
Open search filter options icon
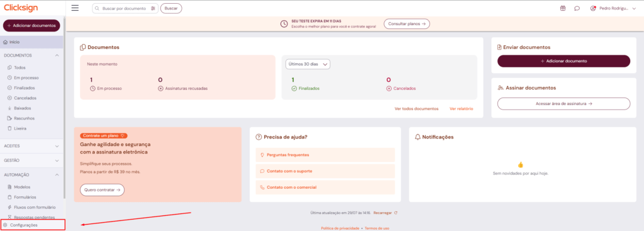point(153,8)
